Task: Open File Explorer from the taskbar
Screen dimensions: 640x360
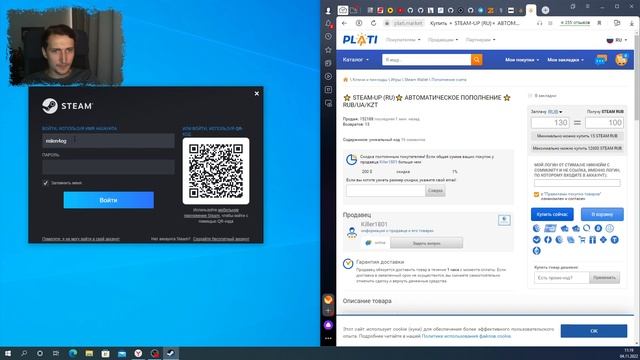Action: tap(89, 353)
